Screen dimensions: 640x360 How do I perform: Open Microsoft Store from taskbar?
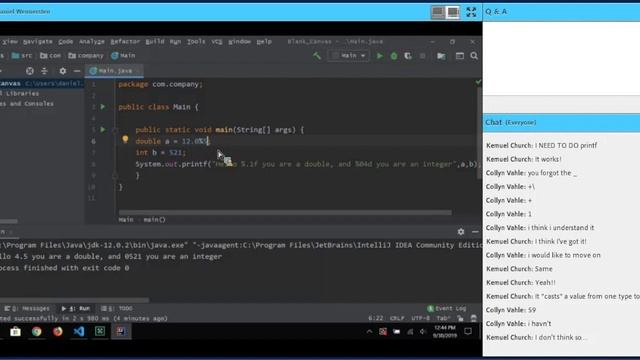click(x=16, y=331)
